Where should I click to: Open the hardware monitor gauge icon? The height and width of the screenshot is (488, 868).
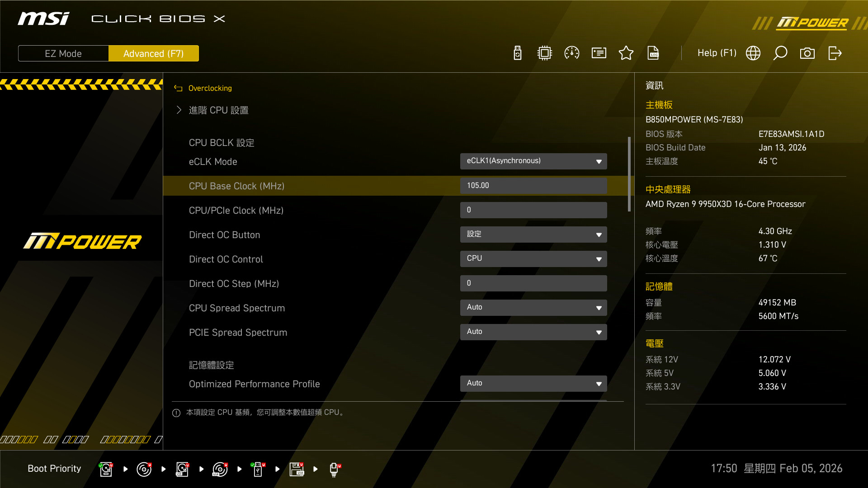pos(572,53)
